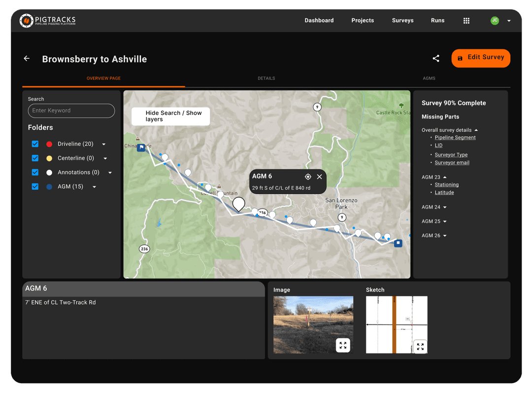Click the red Driveline color dot
The image size is (532, 394).
click(49, 143)
